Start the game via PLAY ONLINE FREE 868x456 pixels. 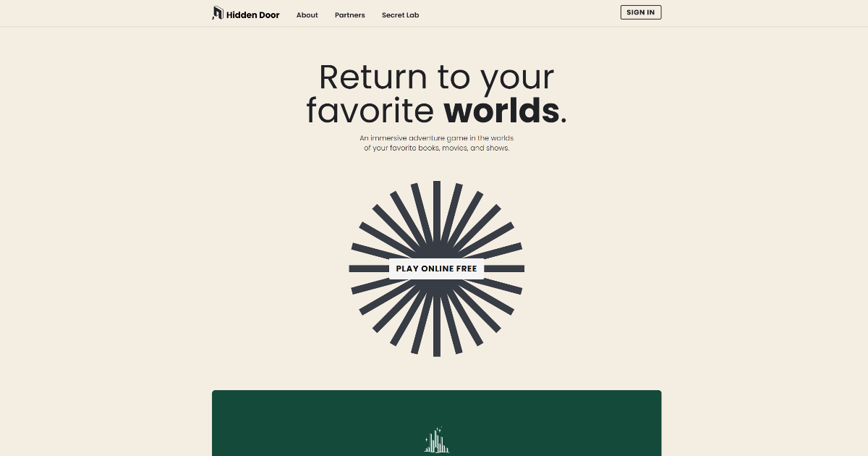[x=437, y=269]
